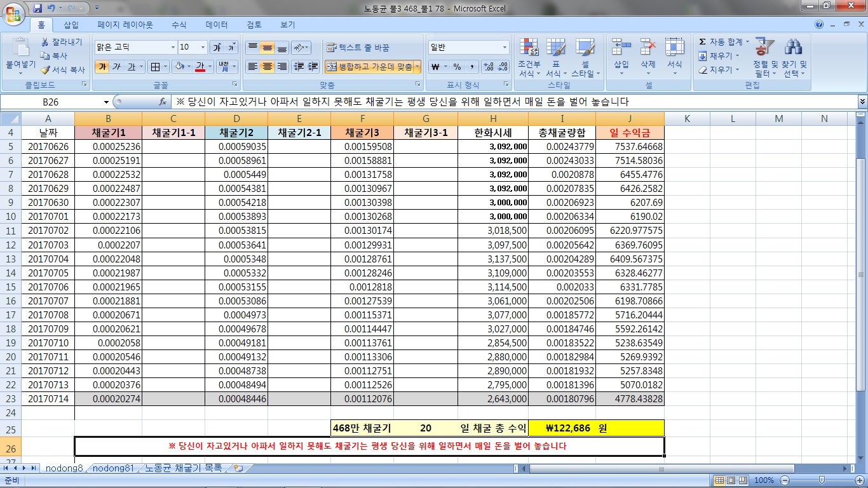Open the 자동 합계 AutoSum dropdown arrow

[x=748, y=42]
